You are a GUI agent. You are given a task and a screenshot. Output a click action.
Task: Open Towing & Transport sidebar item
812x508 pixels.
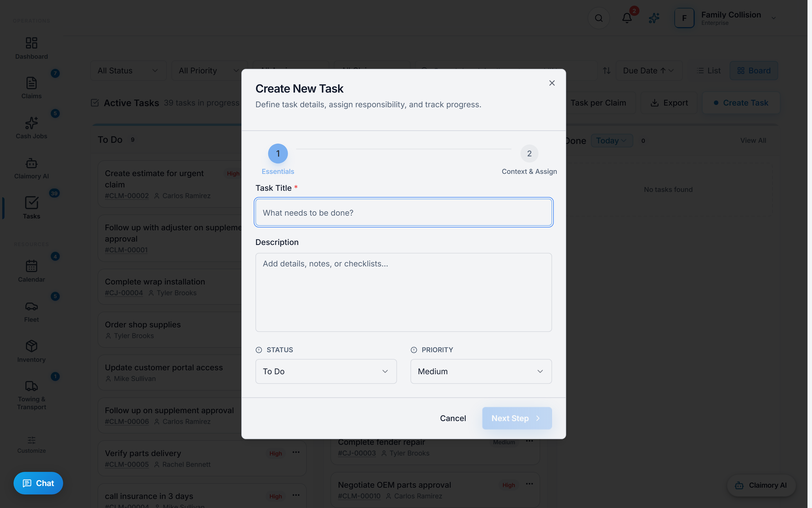[x=31, y=395]
